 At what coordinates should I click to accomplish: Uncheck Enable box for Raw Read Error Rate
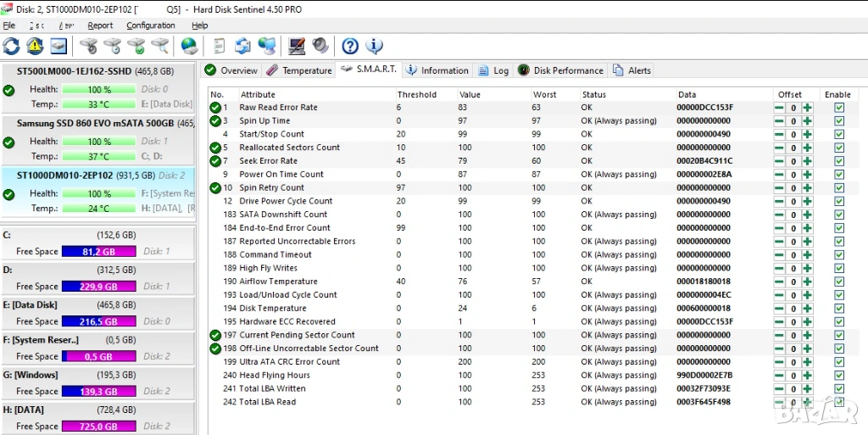point(839,108)
